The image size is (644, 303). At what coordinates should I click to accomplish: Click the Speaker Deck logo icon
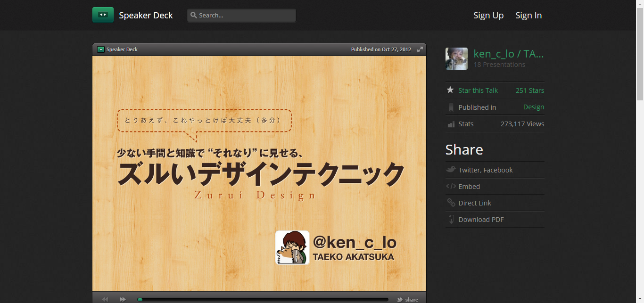103,15
